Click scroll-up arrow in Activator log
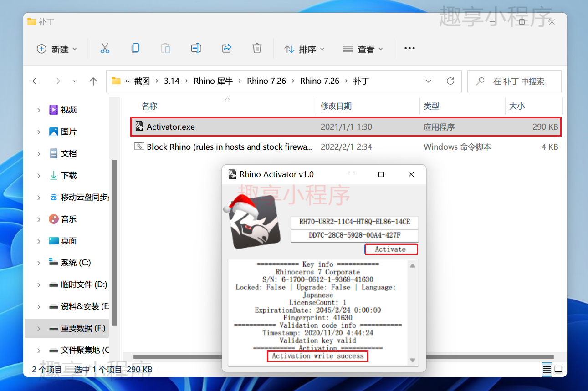The width and height of the screenshot is (588, 391). [x=413, y=265]
